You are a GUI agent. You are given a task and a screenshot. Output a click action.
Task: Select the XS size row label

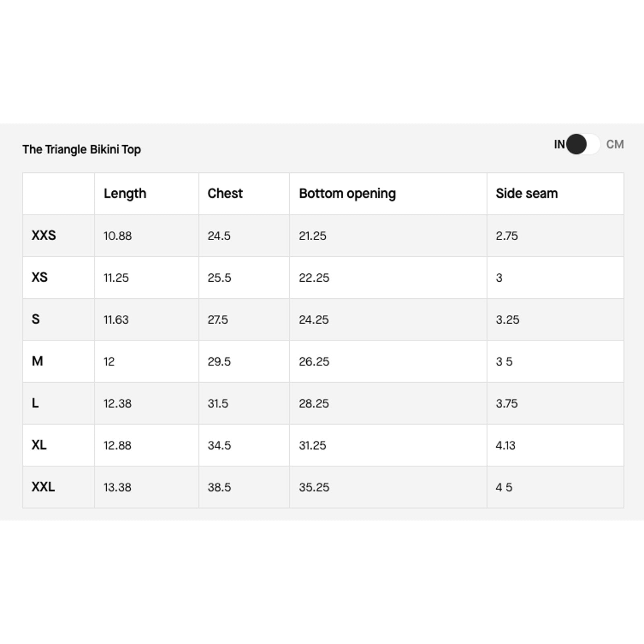point(39,277)
